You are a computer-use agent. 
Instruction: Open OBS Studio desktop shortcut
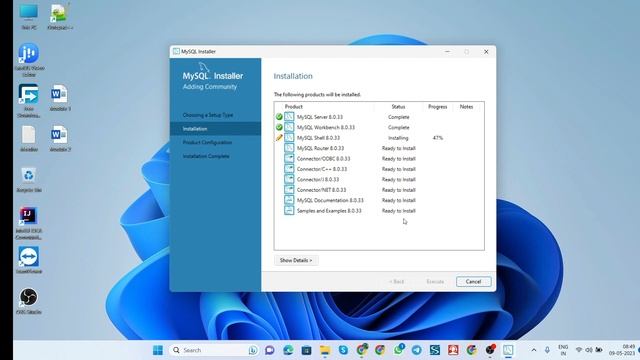click(x=29, y=301)
